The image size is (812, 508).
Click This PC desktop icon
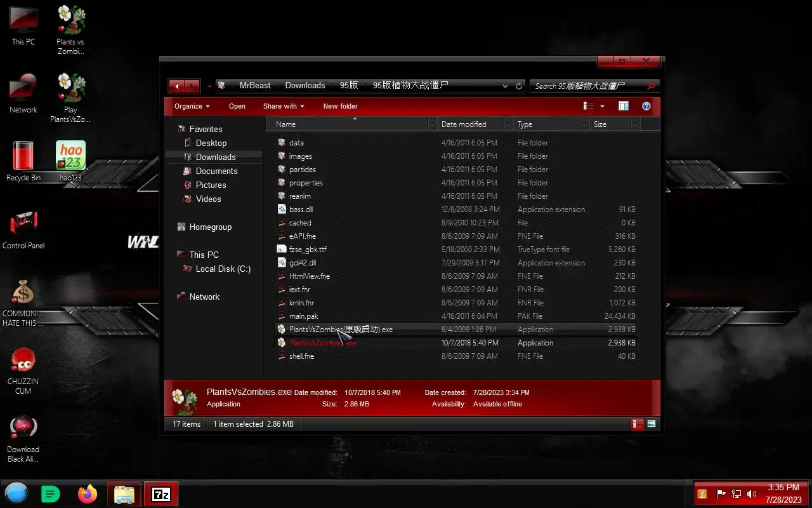(x=23, y=25)
